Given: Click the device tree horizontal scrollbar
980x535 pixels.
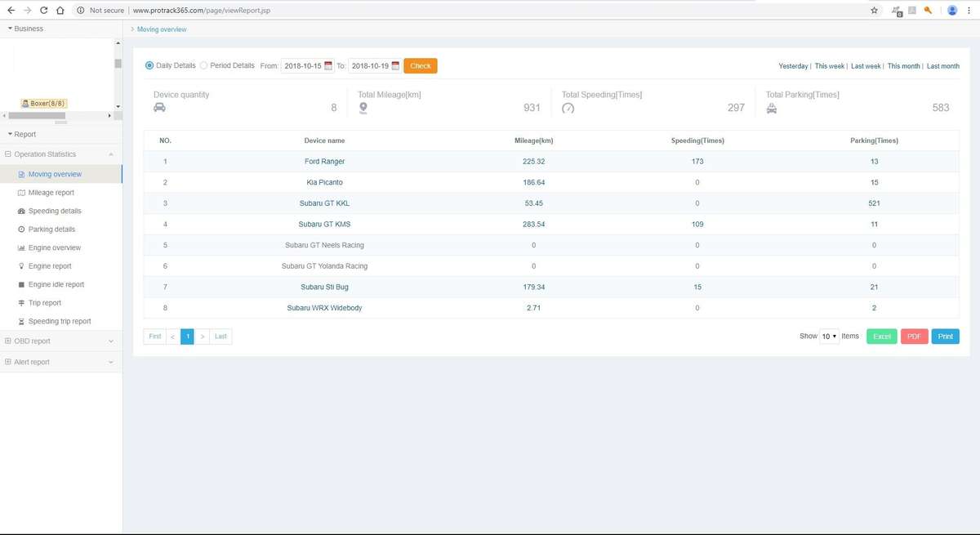Looking at the screenshot, I should click(x=37, y=116).
